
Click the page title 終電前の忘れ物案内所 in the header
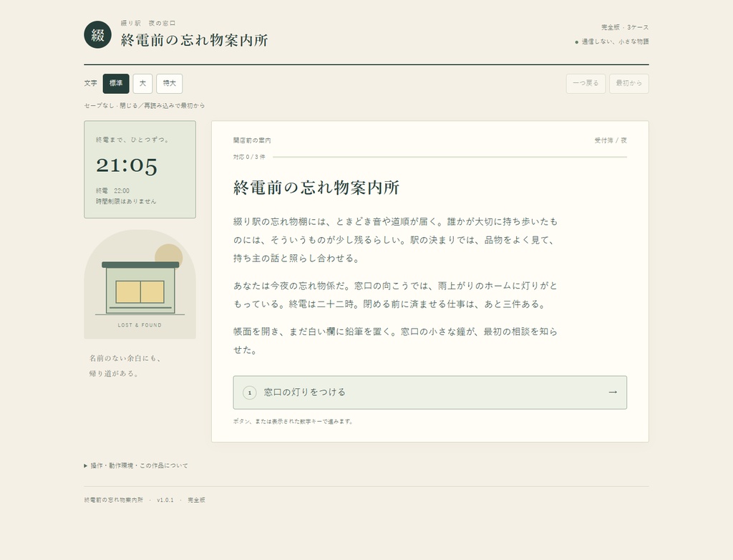(195, 40)
